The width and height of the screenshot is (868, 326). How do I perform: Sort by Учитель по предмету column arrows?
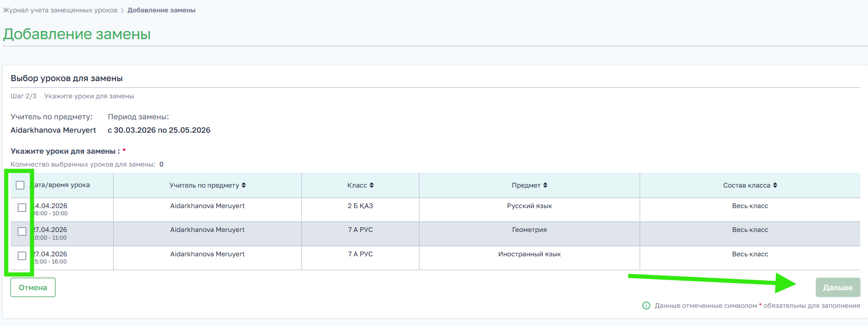(x=244, y=185)
